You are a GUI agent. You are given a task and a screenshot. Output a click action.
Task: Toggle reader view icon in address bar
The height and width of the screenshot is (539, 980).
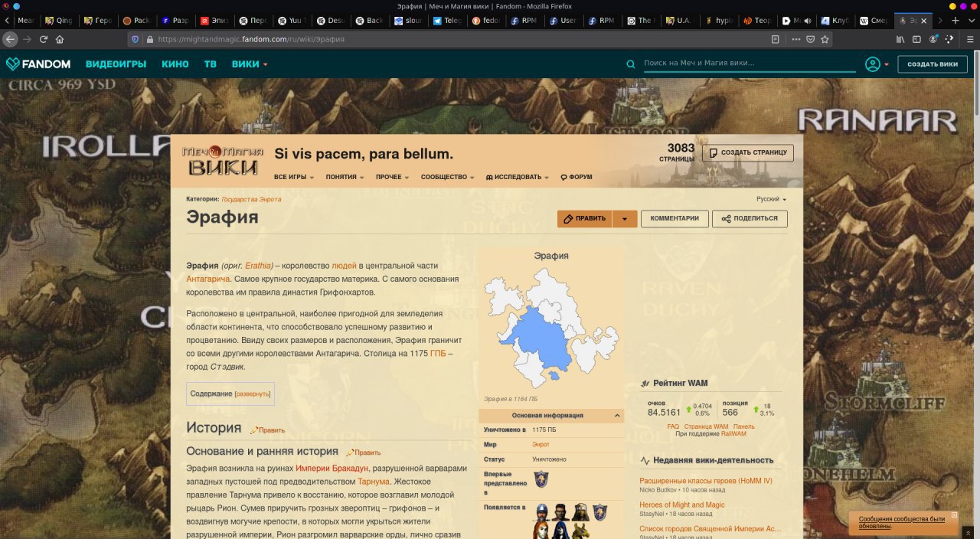tap(776, 38)
